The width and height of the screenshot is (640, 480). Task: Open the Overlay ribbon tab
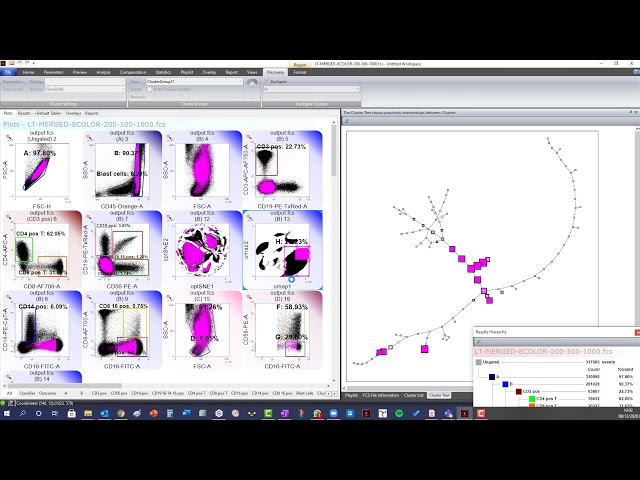tap(209, 72)
